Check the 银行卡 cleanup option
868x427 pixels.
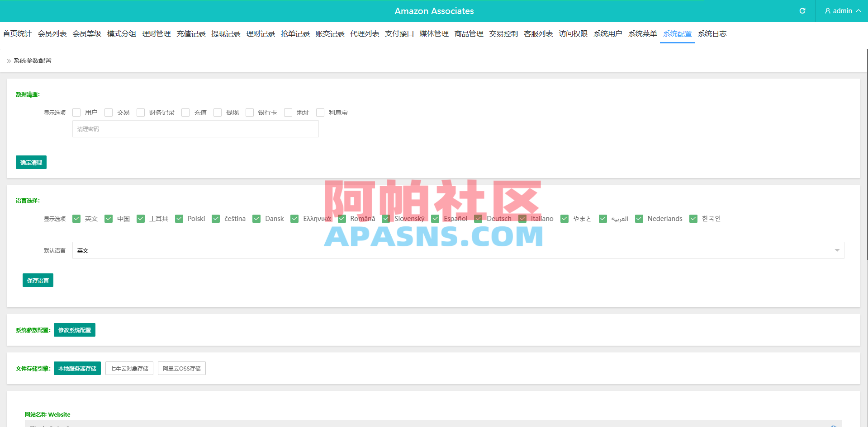(250, 113)
